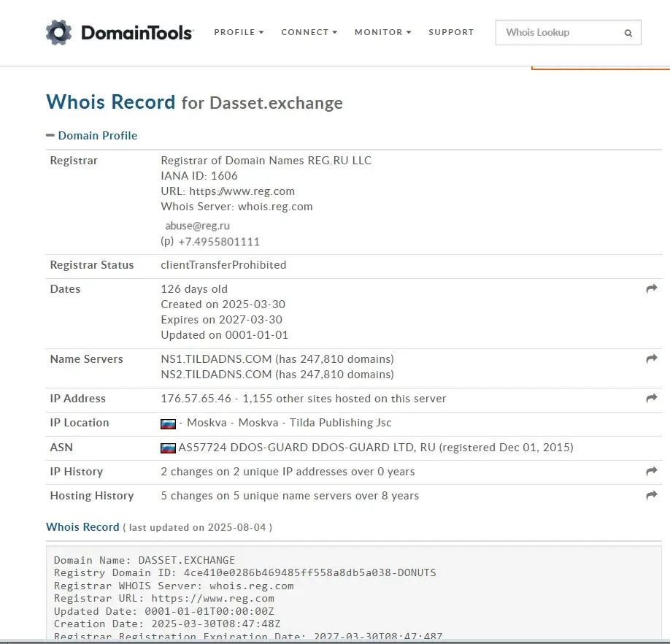
Task: Click the share arrow in IP History row
Action: click(x=652, y=472)
